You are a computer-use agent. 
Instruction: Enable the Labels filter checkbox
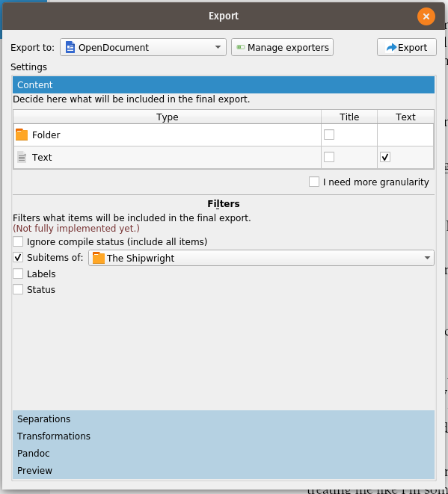(x=18, y=274)
